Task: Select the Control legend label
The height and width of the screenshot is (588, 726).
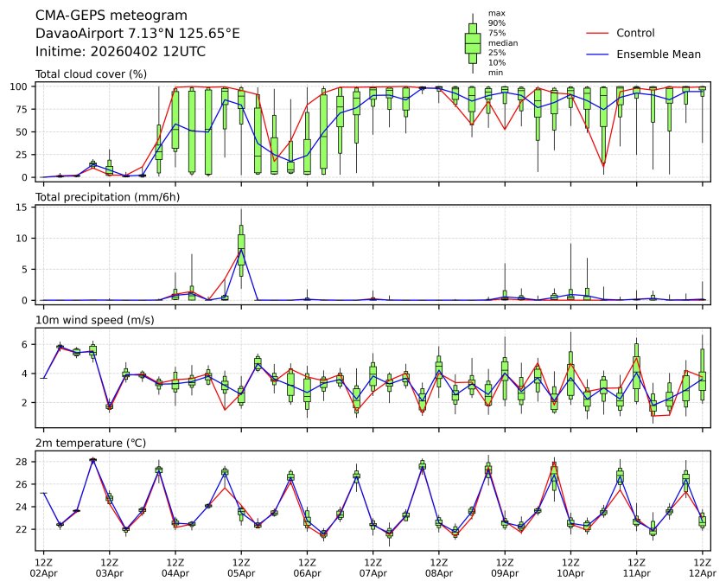Action: point(635,34)
